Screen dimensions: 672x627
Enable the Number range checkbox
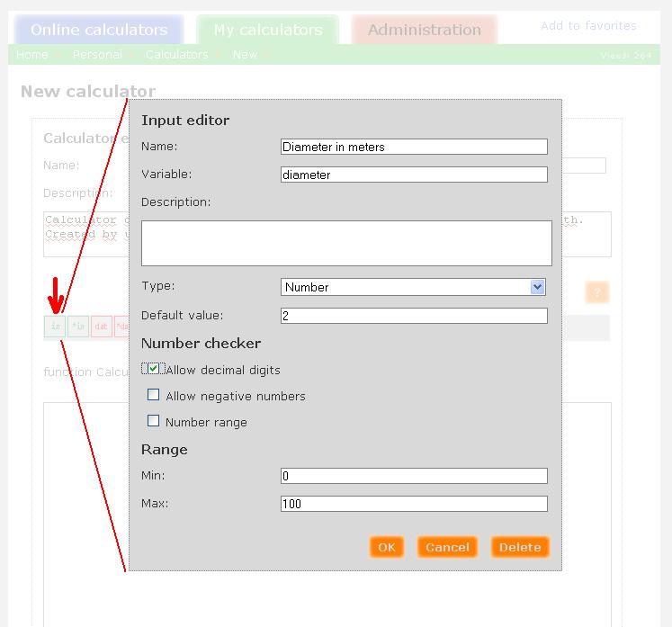[x=154, y=421]
